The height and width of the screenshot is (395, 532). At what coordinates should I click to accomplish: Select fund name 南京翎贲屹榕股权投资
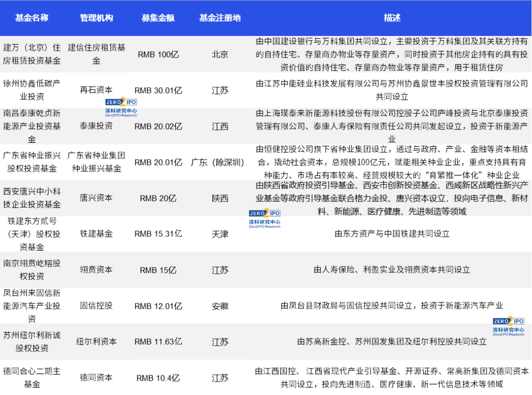click(x=32, y=269)
